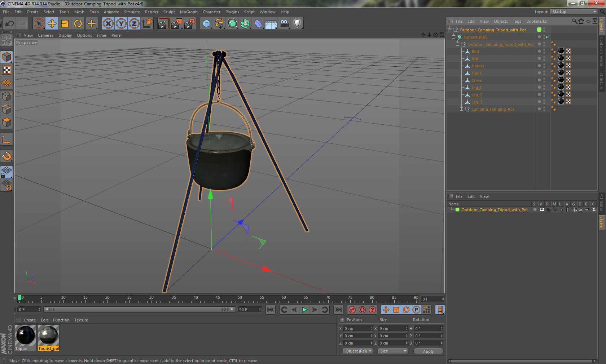Select the Chain object in the hierarchy
The image size is (606, 364).
477,80
